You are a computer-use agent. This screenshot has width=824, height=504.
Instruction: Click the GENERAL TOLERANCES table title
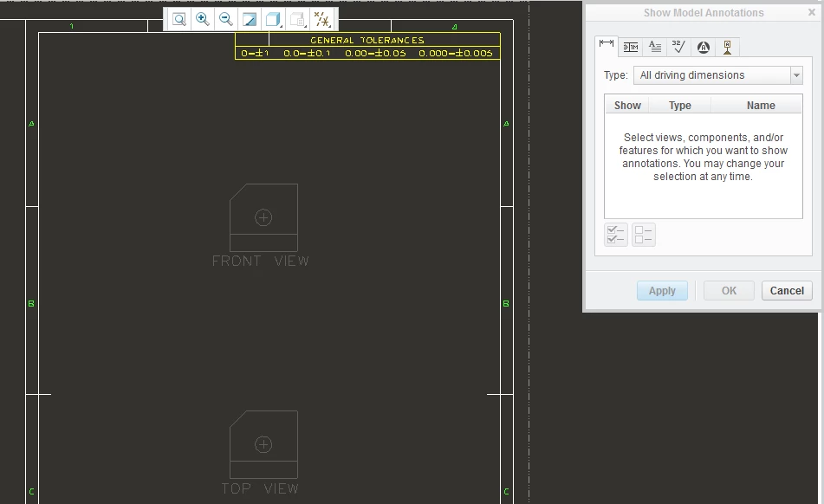367,40
